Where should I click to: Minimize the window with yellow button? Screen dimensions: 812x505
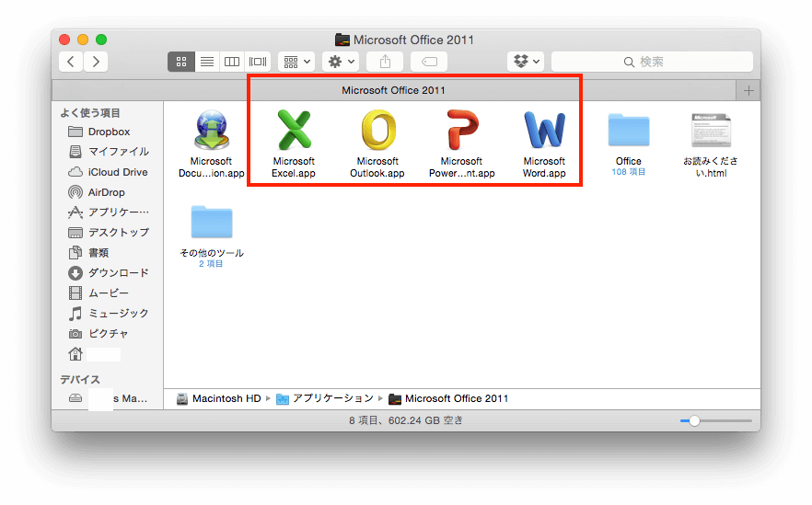pos(83,40)
